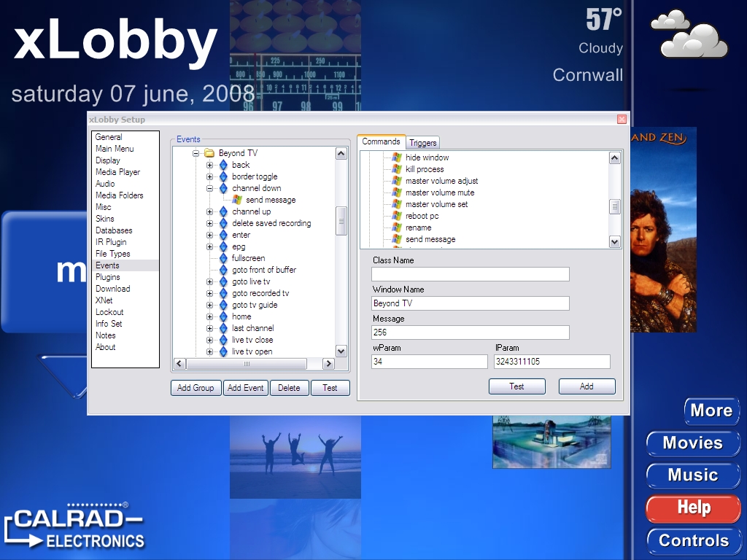The width and height of the screenshot is (747, 560).
Task: Click the lParam field showing 3243311105
Action: (x=552, y=362)
